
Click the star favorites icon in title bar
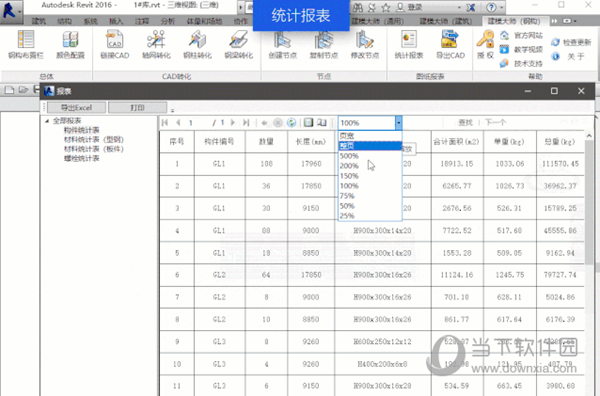386,7
